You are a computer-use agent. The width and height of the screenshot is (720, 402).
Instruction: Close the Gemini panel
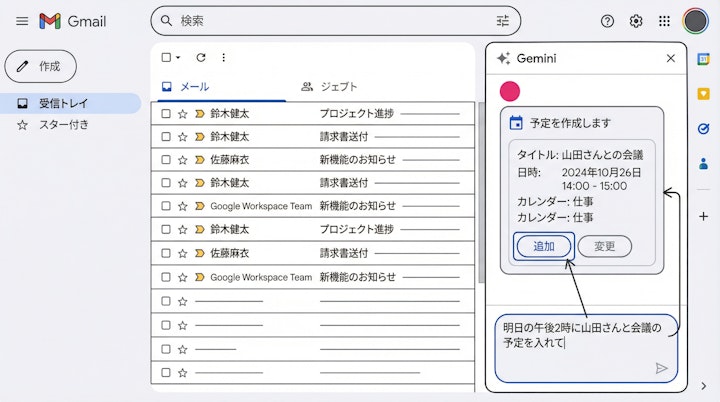click(x=670, y=58)
